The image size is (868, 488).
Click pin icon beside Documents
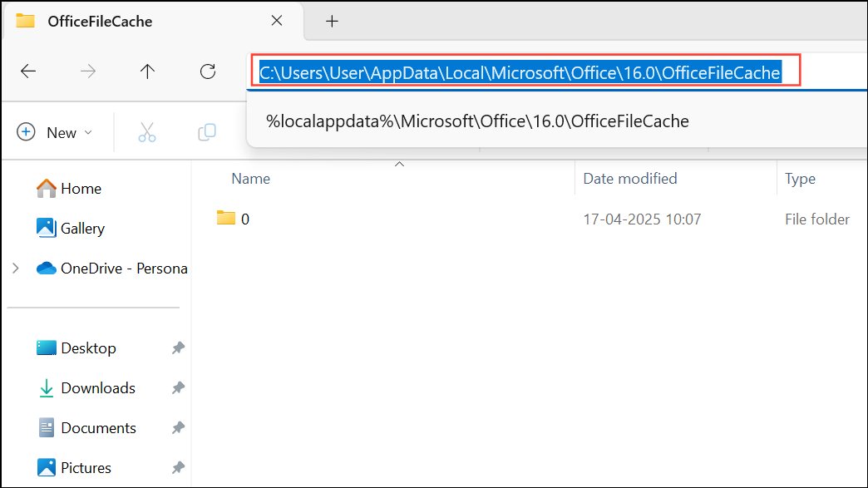(178, 428)
